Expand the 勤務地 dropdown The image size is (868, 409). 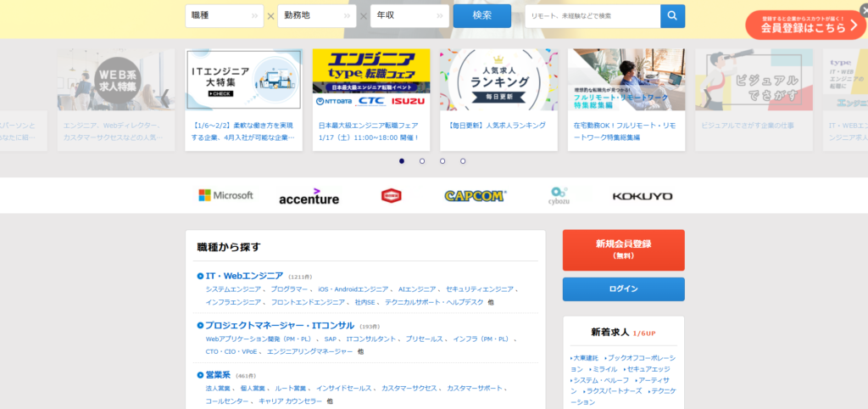click(x=316, y=16)
